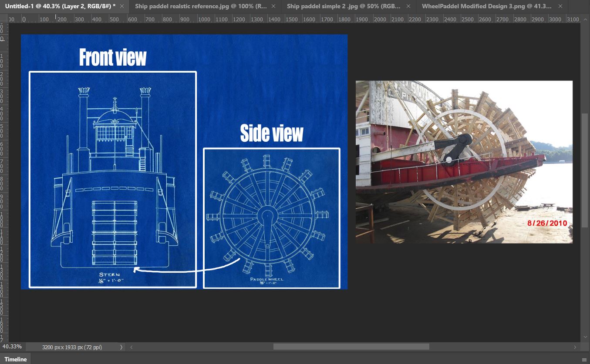Image resolution: width=590 pixels, height=364 pixels.
Task: Close the Untitled-1 document tab
Action: (122, 7)
